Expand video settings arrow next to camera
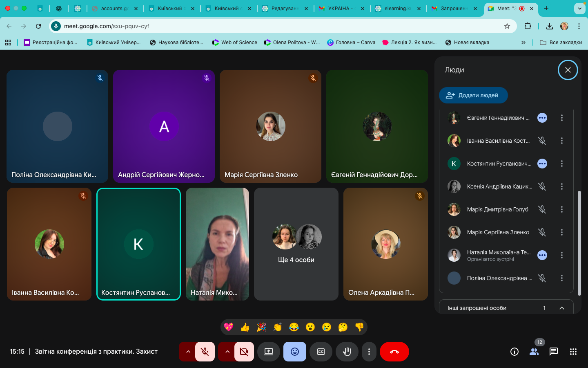Image resolution: width=588 pixels, height=368 pixels. pyautogui.click(x=227, y=352)
